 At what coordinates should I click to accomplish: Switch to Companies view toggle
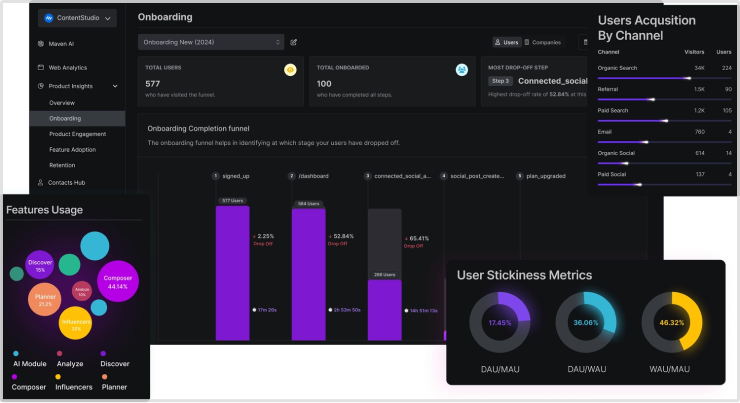point(543,42)
